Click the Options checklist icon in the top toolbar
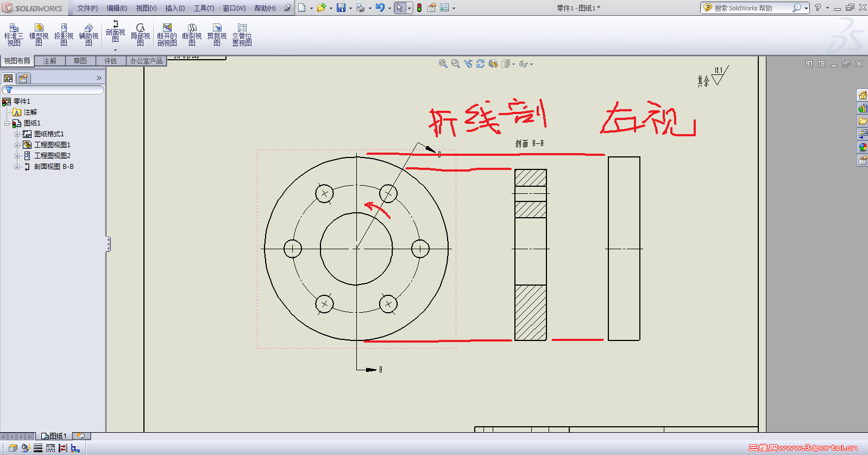The height and width of the screenshot is (455, 868). click(x=444, y=8)
